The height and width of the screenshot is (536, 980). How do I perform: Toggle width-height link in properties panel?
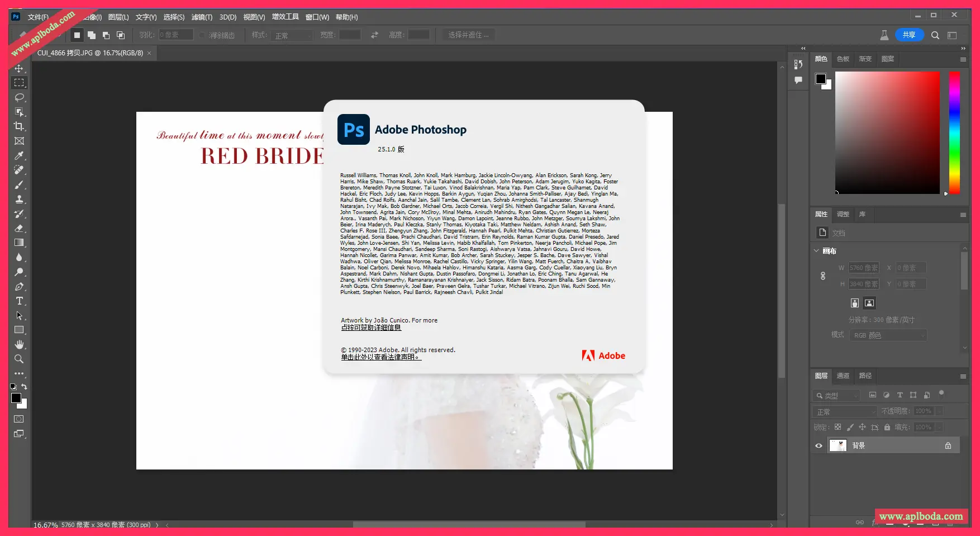(823, 276)
